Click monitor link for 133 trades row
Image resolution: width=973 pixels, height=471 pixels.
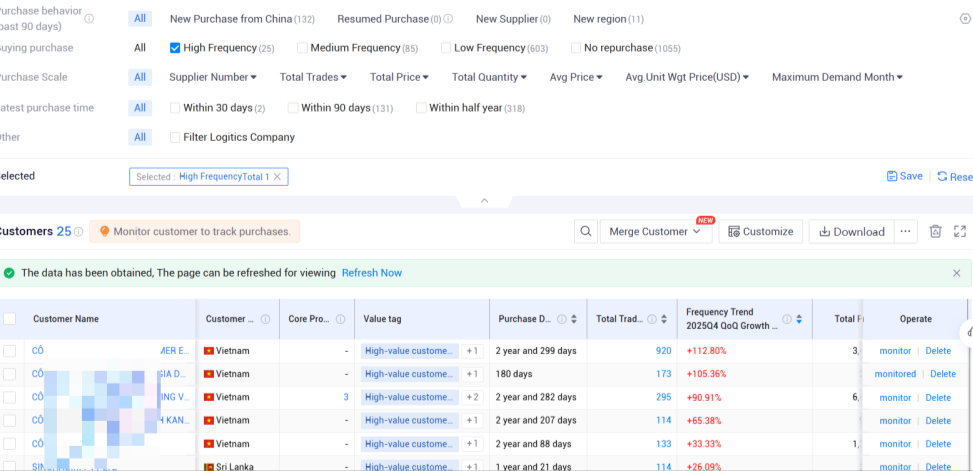click(895, 444)
